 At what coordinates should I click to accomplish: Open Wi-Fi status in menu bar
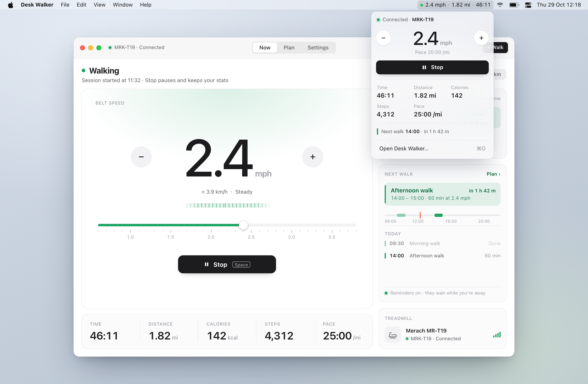pyautogui.click(x=500, y=5)
